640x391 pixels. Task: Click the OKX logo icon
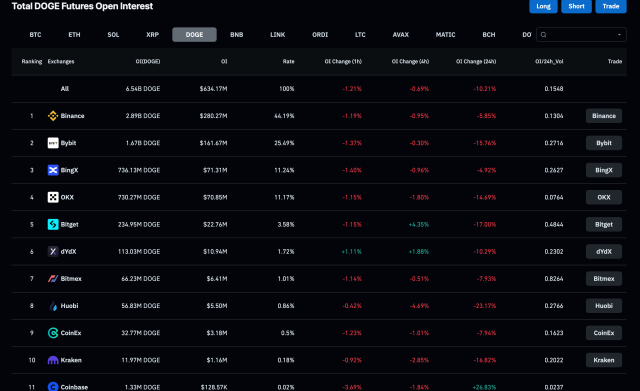[53, 197]
